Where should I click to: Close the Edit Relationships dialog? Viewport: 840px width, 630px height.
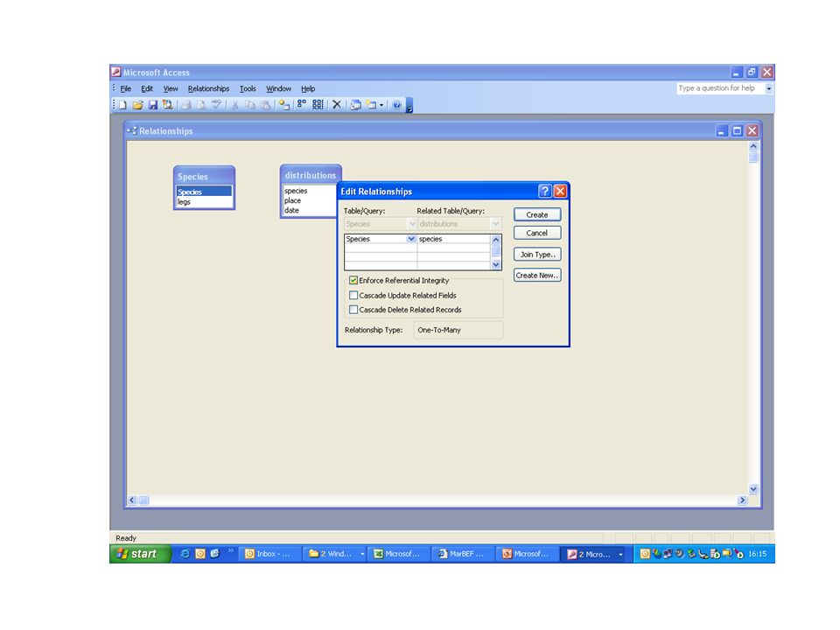[560, 192]
